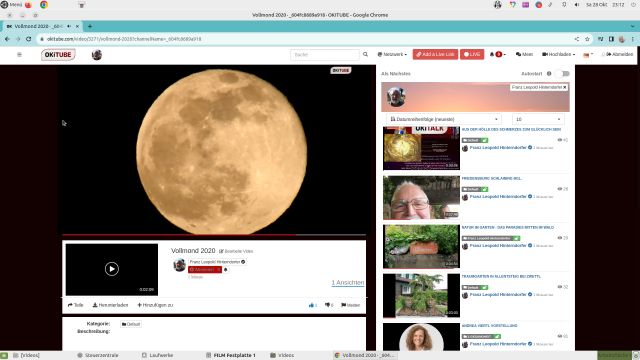Image resolution: width=640 pixels, height=360 pixels.
Task: Switch to FILM Festplatte 1 taskbar window
Action: click(x=231, y=355)
